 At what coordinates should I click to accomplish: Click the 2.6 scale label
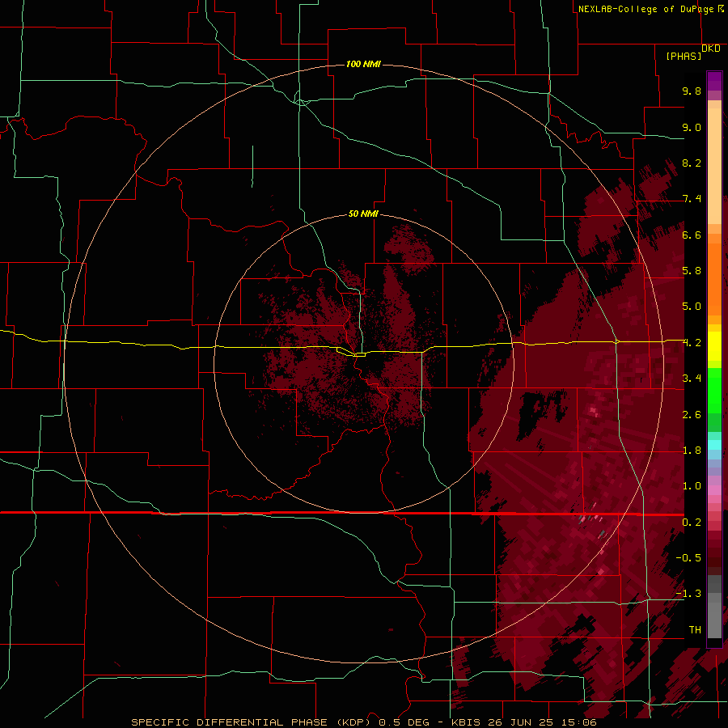(x=692, y=415)
